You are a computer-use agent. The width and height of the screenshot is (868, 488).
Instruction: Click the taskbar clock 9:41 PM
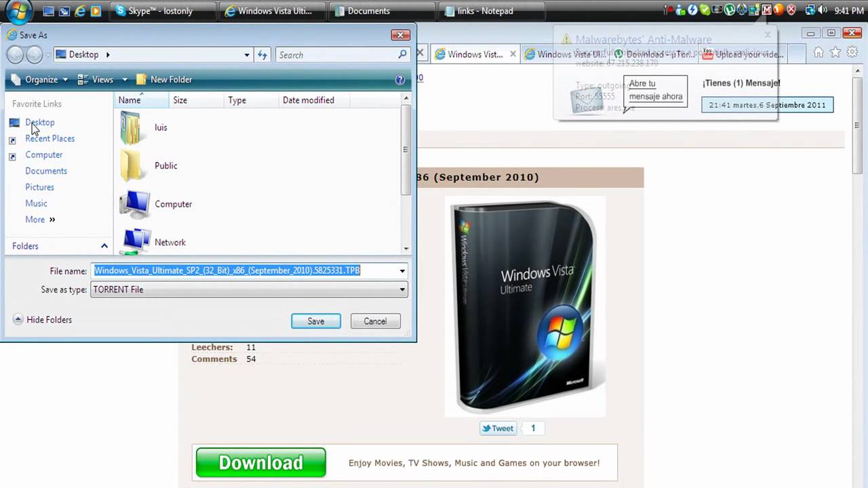(x=848, y=10)
